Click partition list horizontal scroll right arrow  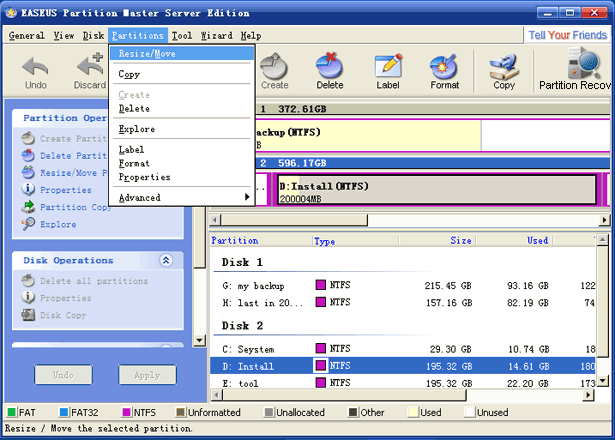pos(588,395)
